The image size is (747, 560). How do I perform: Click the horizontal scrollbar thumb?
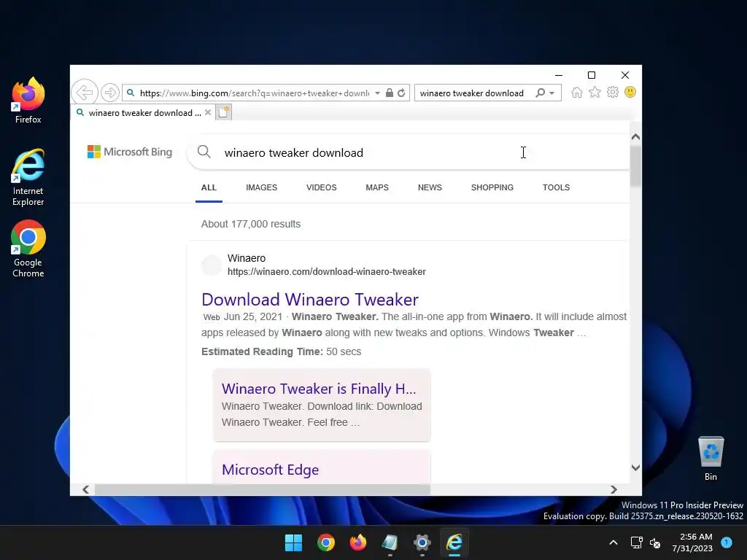coord(263,489)
